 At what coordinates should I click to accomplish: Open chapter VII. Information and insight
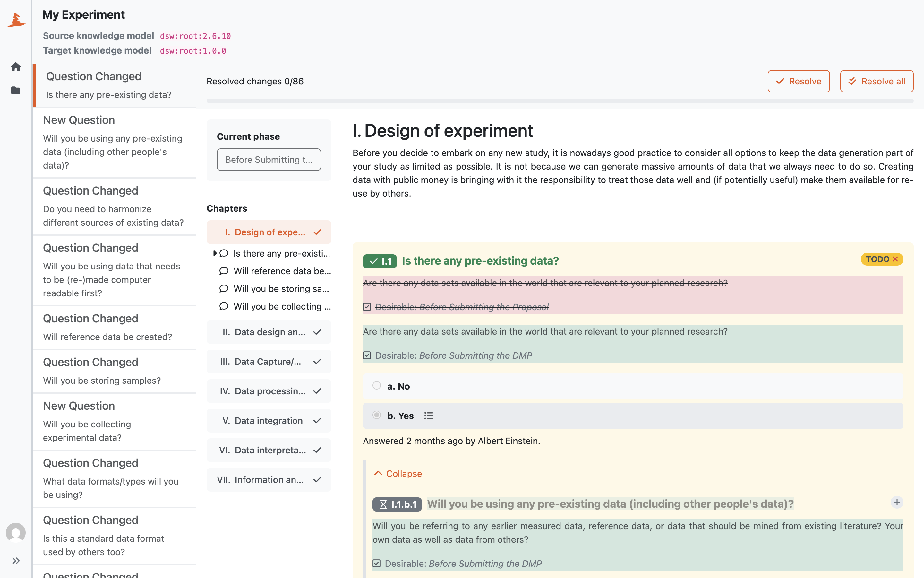(x=269, y=480)
